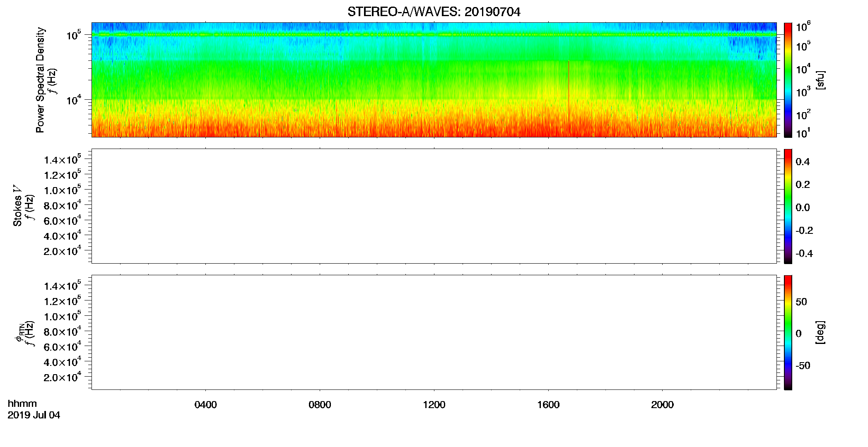Click the 10^6 tick on the sfu color bar
Screen dimensions: 868x447
pyautogui.click(x=803, y=26)
